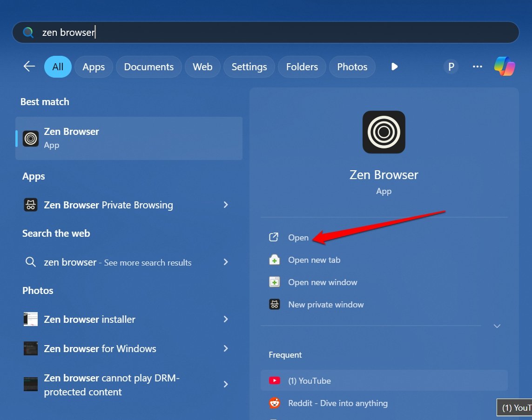Expand the DRM-protected content result chevron

point(226,384)
